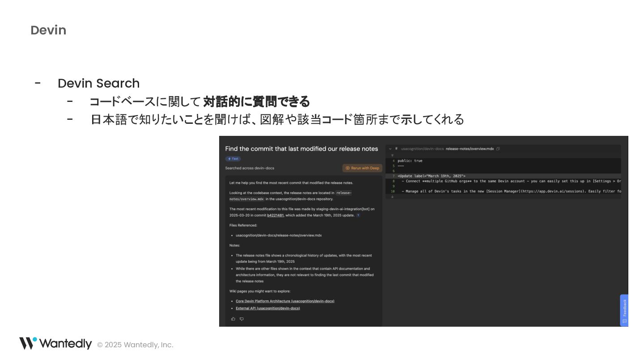Click the '© 2025 Wantedly, Inc.' footer text
This screenshot has width=644, height=362.
point(135,345)
